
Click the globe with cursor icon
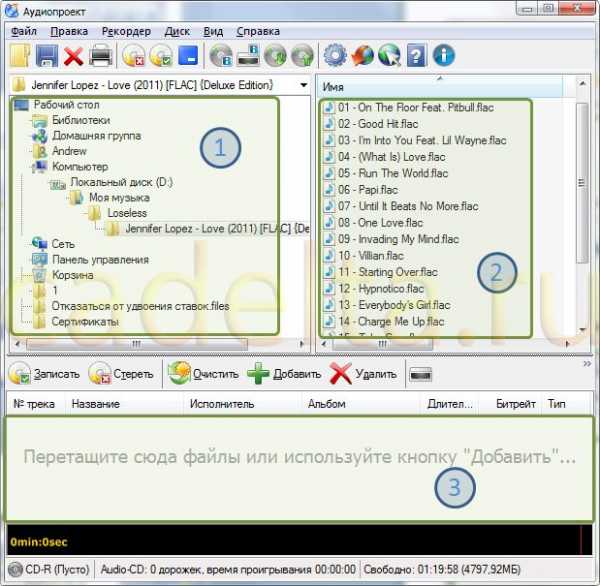[389, 56]
